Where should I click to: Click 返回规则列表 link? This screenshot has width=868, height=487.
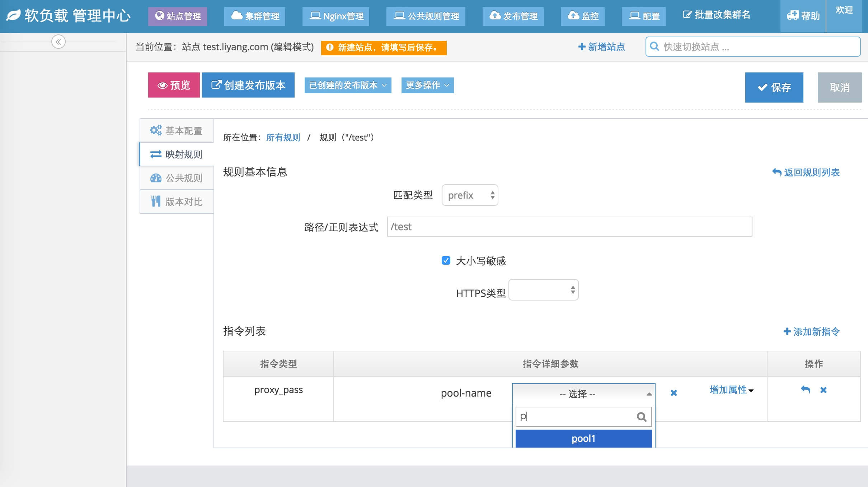806,172
